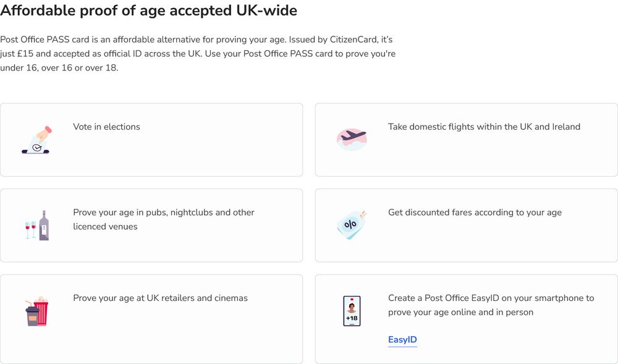Image resolution: width=618 pixels, height=364 pixels.
Task: Click the pubs and nightclubs card
Action: click(x=185, y=247)
